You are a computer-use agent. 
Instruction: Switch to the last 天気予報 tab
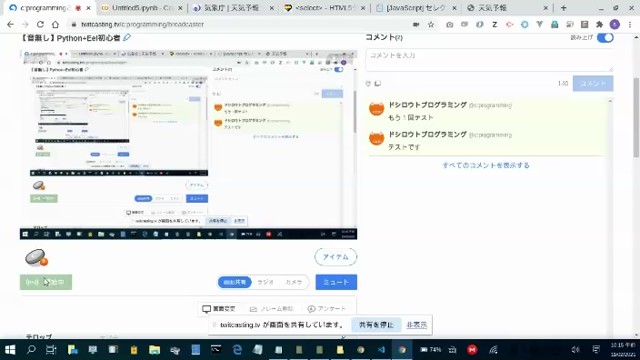point(508,8)
